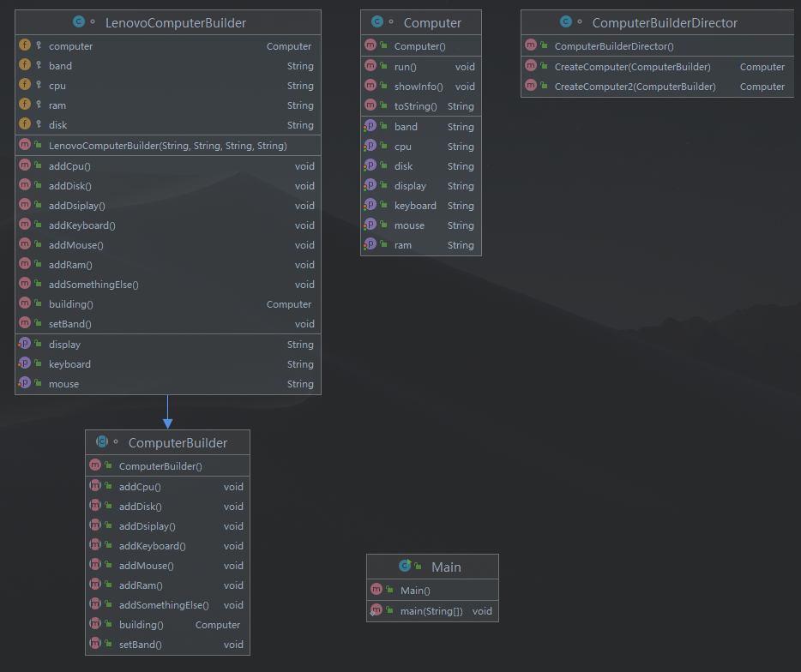The width and height of the screenshot is (801, 672).
Task: Click abstract method icon beside ComputerBuilder addRam()
Action: [x=95, y=585]
